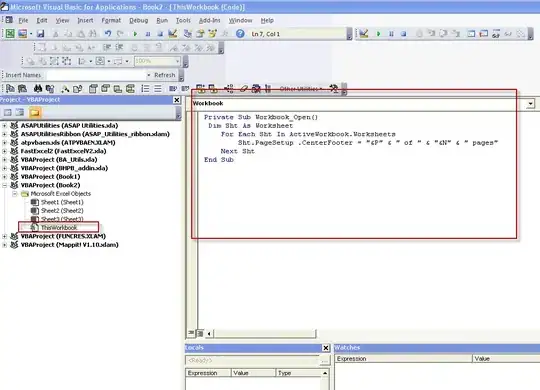
Task: Open the Properties Window icon
Action: click(200, 33)
